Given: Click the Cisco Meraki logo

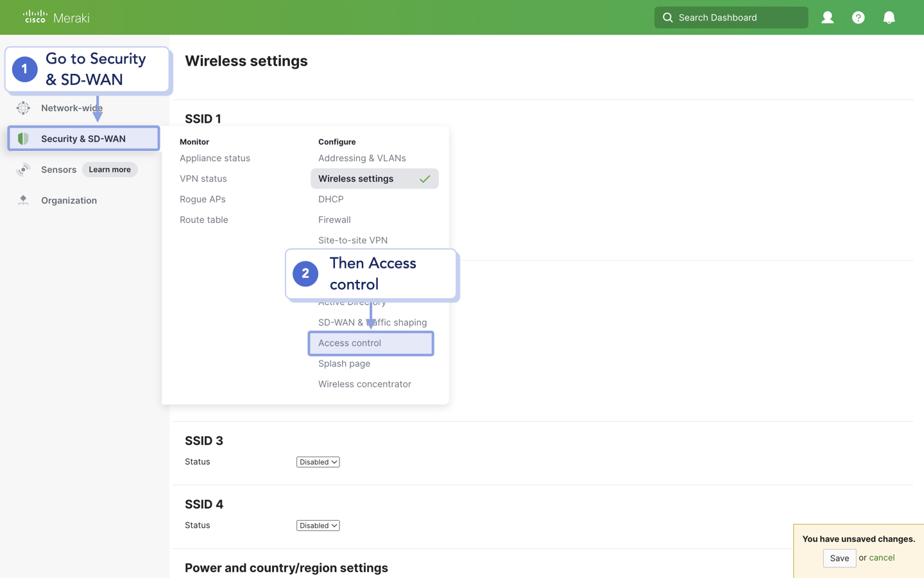Looking at the screenshot, I should [x=55, y=17].
